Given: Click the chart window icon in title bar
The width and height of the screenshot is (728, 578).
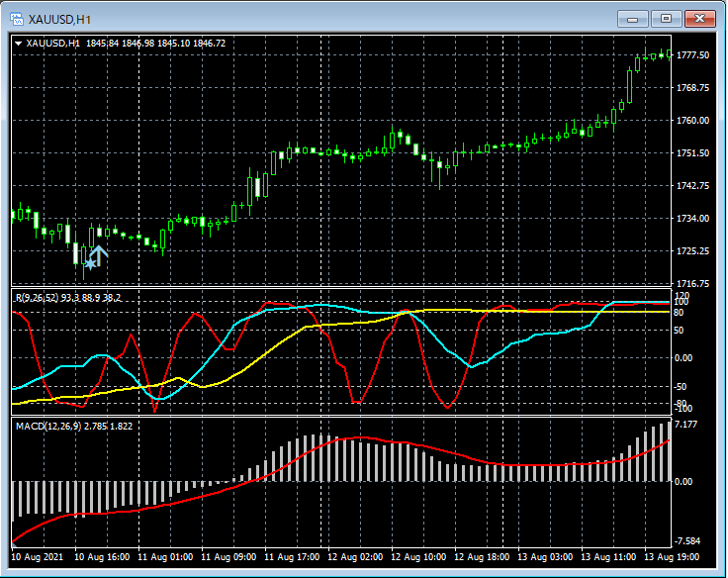Looking at the screenshot, I should 17,18.
